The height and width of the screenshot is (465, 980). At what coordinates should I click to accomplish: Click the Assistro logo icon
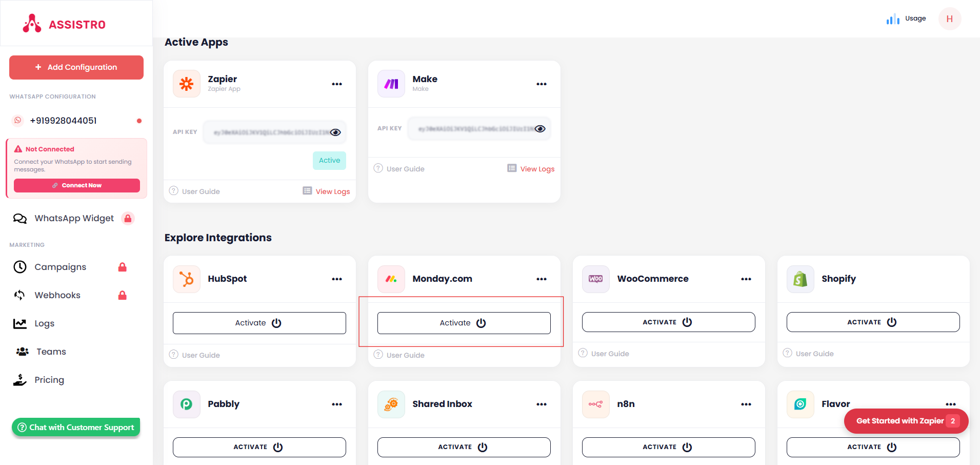click(32, 24)
